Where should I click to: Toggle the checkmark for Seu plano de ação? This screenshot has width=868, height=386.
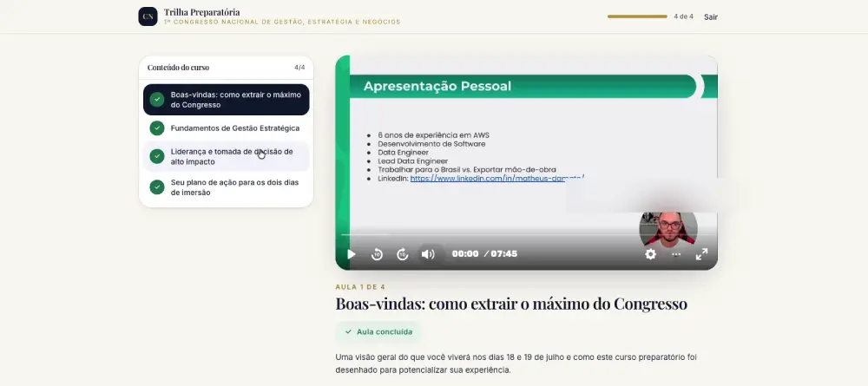[x=157, y=186]
